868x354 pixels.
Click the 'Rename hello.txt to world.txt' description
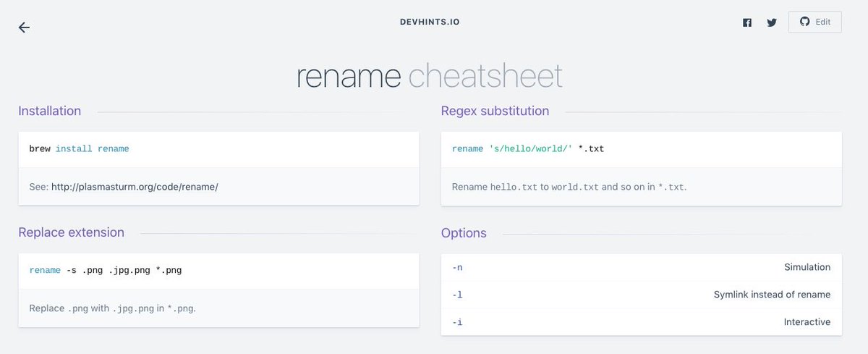click(x=569, y=187)
